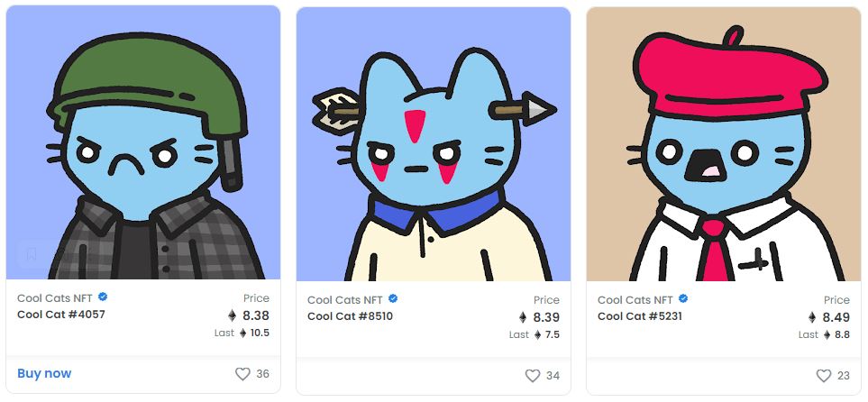Viewport: 868px width, 402px height.
Task: Favorite Cool Cat #8510 using the heart
Action: (x=533, y=376)
